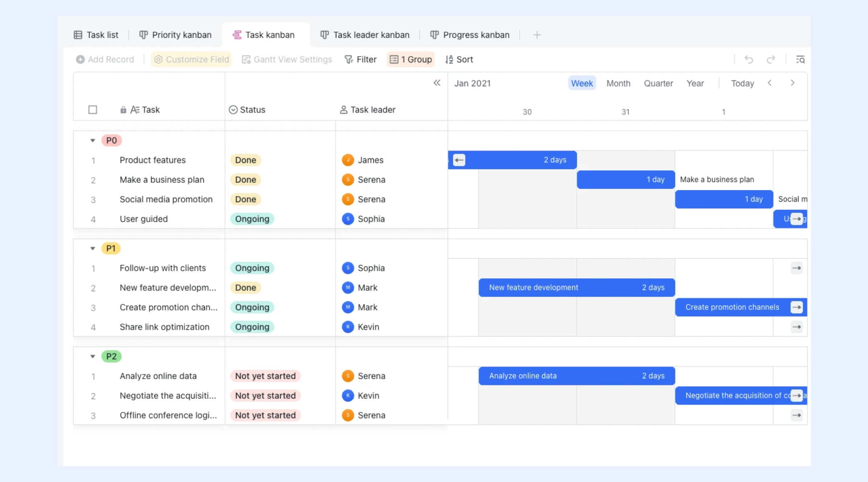
Task: Switch timeline scale to Quarter
Action: 658,83
